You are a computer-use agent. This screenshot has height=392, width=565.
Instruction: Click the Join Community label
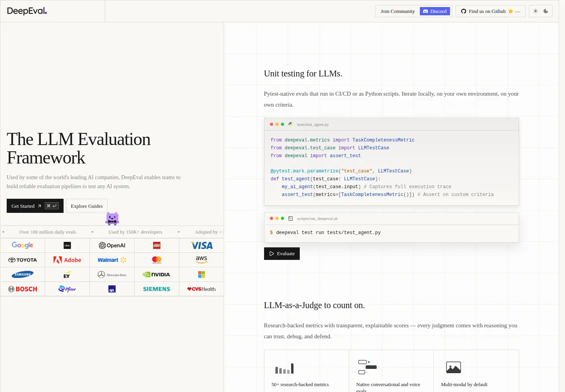[x=397, y=11]
